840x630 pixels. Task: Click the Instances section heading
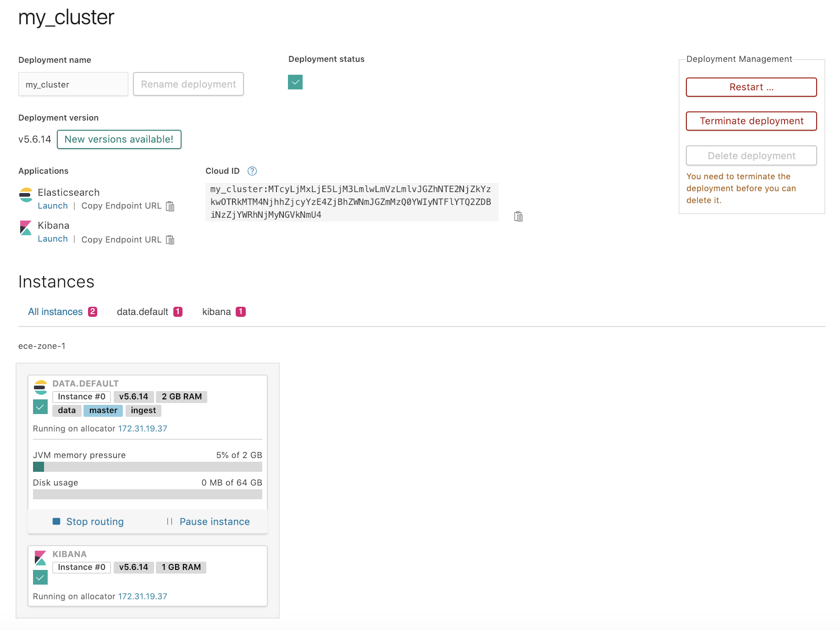coord(56,282)
